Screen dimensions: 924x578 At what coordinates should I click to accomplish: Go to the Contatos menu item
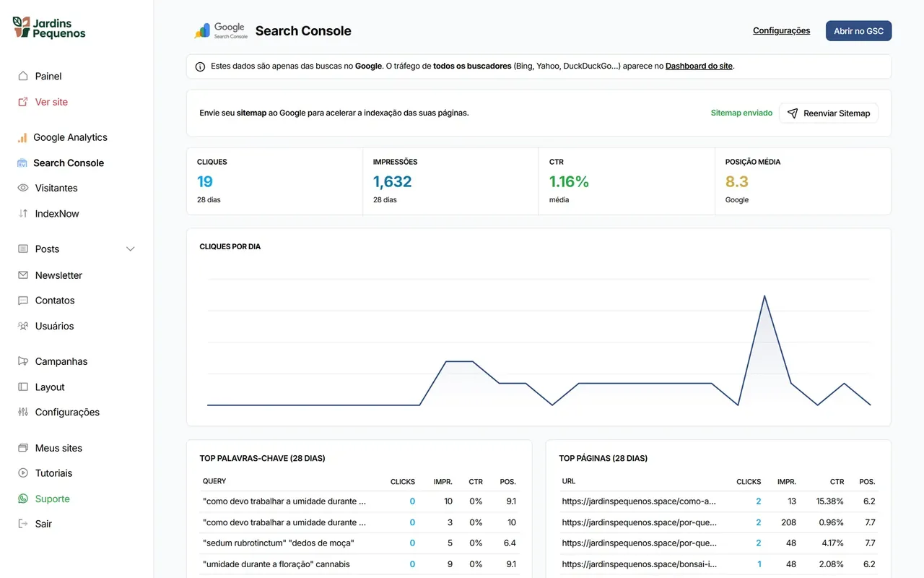point(55,301)
